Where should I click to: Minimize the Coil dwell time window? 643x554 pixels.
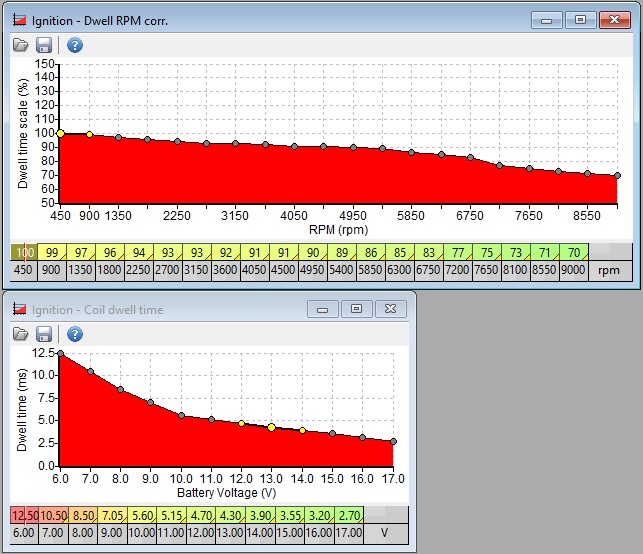[321, 310]
